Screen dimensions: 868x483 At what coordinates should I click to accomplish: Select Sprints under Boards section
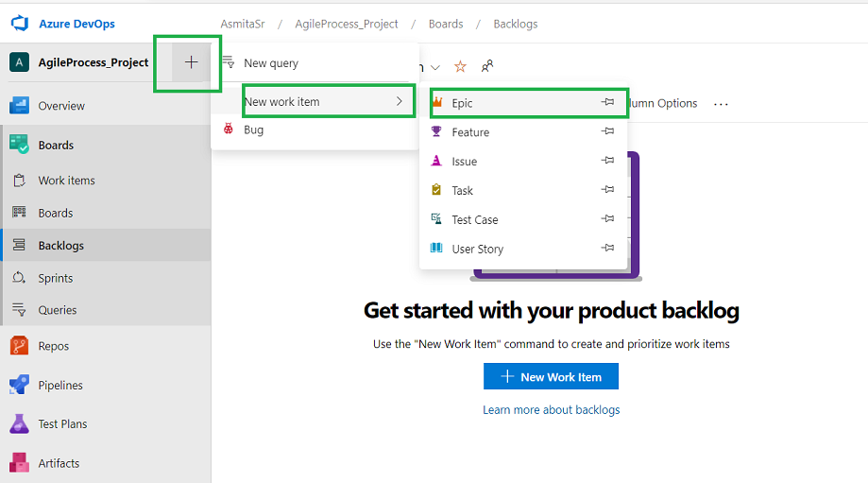tap(55, 278)
